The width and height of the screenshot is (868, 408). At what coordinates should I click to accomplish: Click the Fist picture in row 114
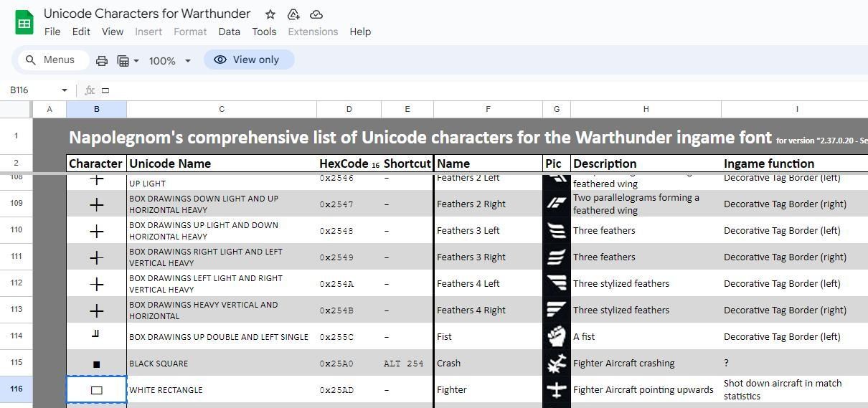[556, 336]
